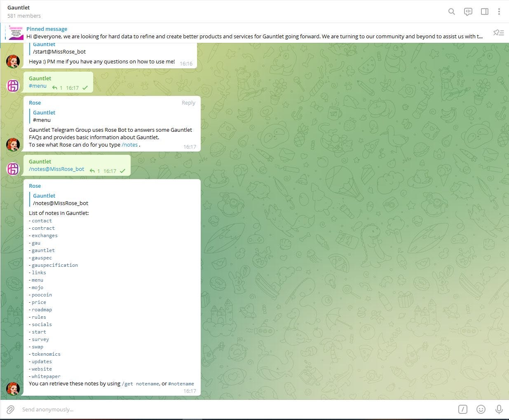Click the note name whitepaper
The height and width of the screenshot is (420, 509).
click(x=46, y=376)
